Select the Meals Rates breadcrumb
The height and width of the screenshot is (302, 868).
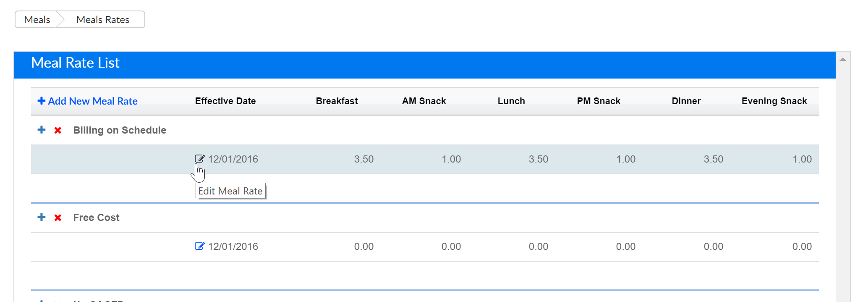103,20
